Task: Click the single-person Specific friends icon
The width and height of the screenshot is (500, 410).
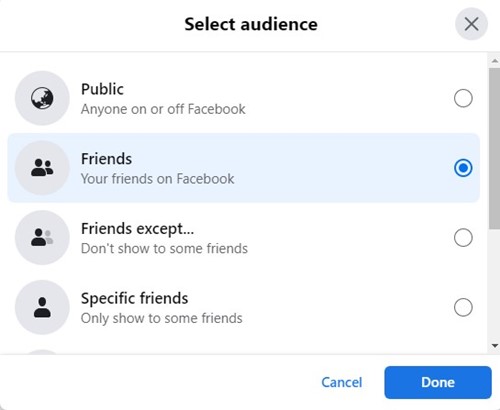Action: point(42,307)
